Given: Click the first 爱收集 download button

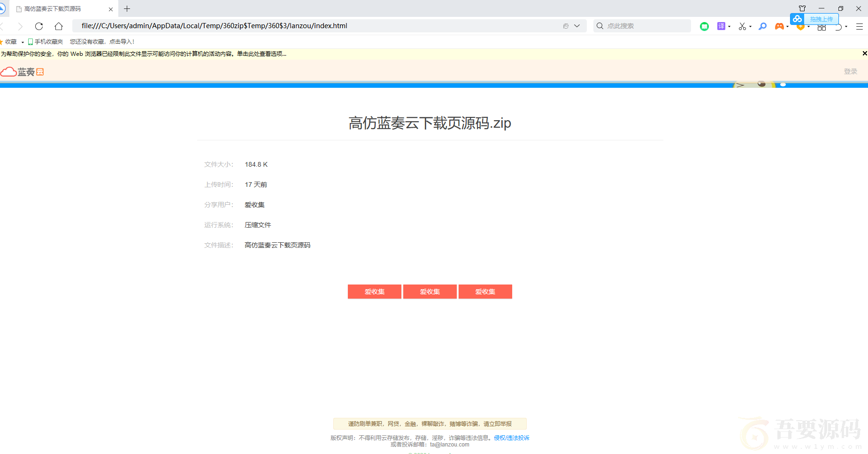Looking at the screenshot, I should pyautogui.click(x=375, y=292).
